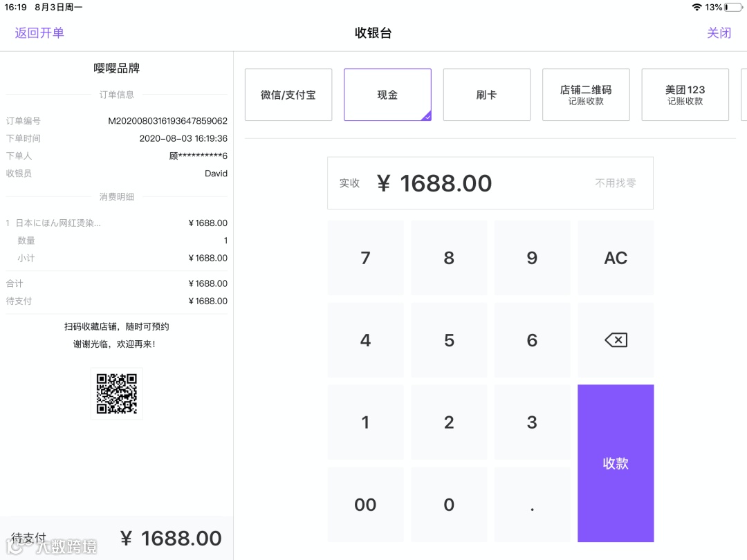The width and height of the screenshot is (747, 560).
Task: Tap keypad number 2
Action: point(449,422)
